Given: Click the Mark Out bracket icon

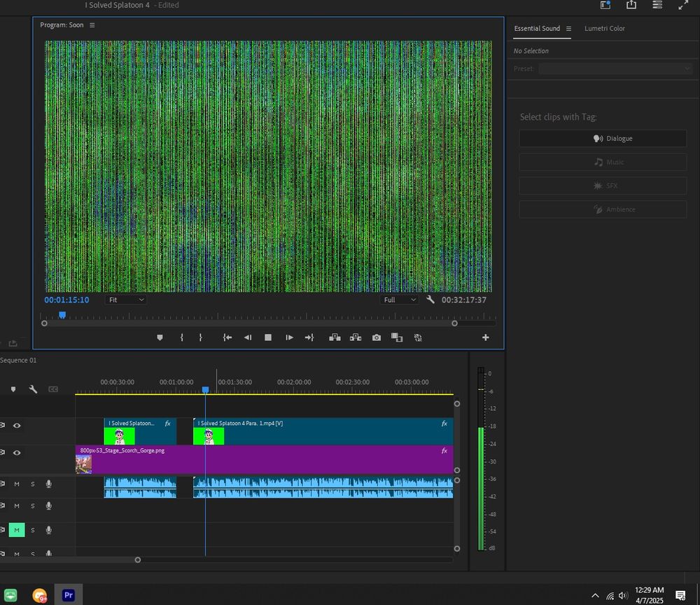Looking at the screenshot, I should click(200, 338).
